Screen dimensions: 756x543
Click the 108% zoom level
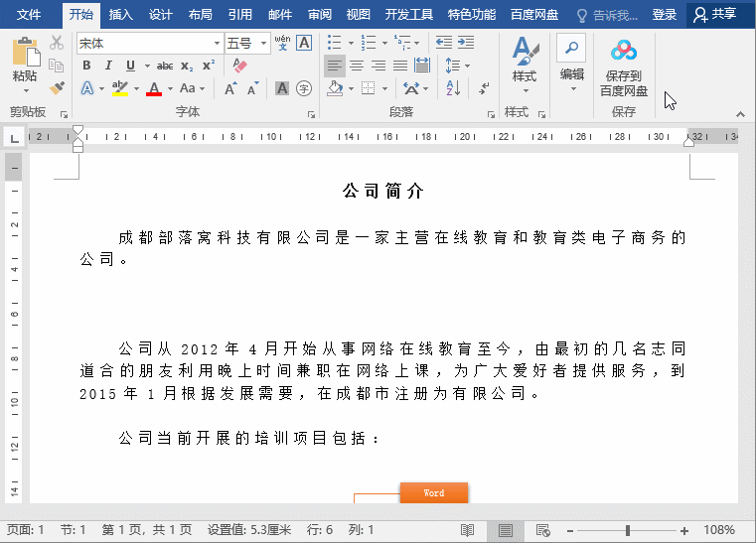pyautogui.click(x=719, y=530)
